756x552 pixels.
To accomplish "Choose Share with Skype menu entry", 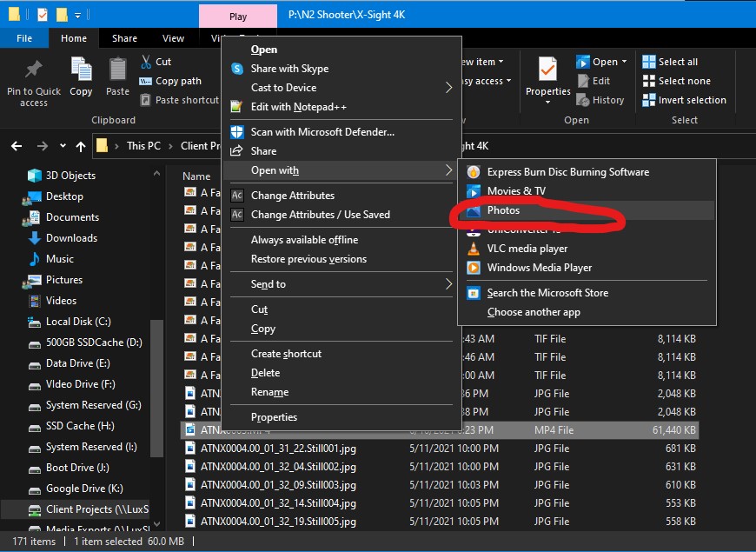I will [x=289, y=69].
